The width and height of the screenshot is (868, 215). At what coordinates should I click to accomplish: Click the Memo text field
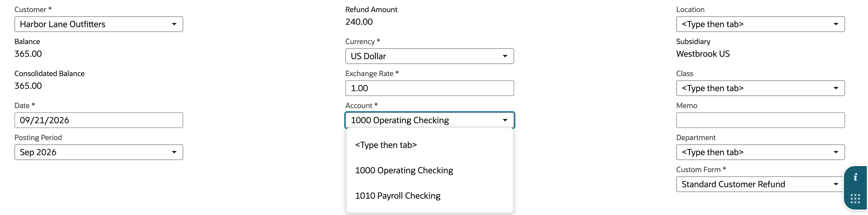[x=760, y=120]
